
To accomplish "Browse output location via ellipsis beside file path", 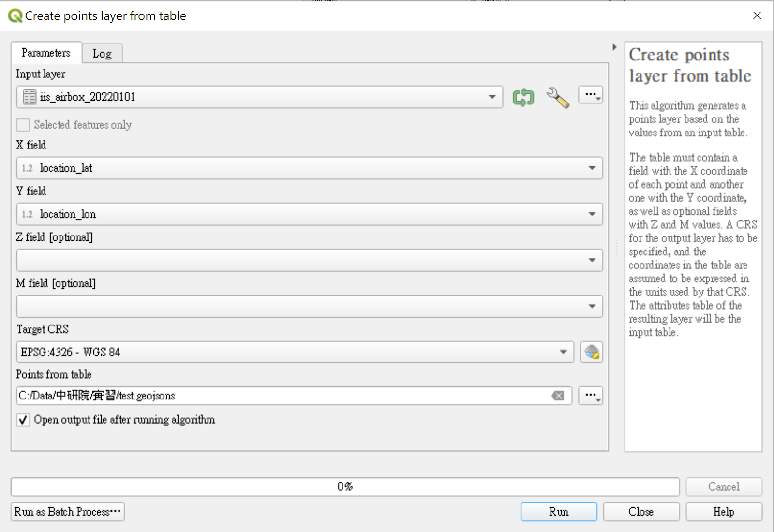I will 591,396.
